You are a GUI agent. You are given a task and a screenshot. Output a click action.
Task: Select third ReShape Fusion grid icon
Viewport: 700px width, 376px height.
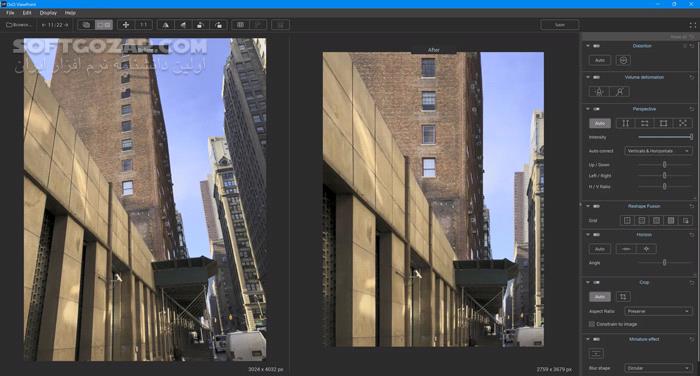click(x=656, y=221)
